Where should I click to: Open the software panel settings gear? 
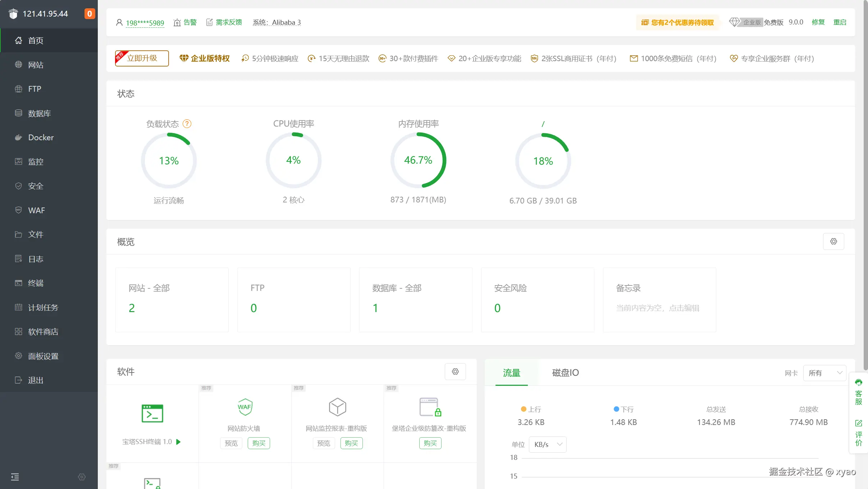[455, 371]
